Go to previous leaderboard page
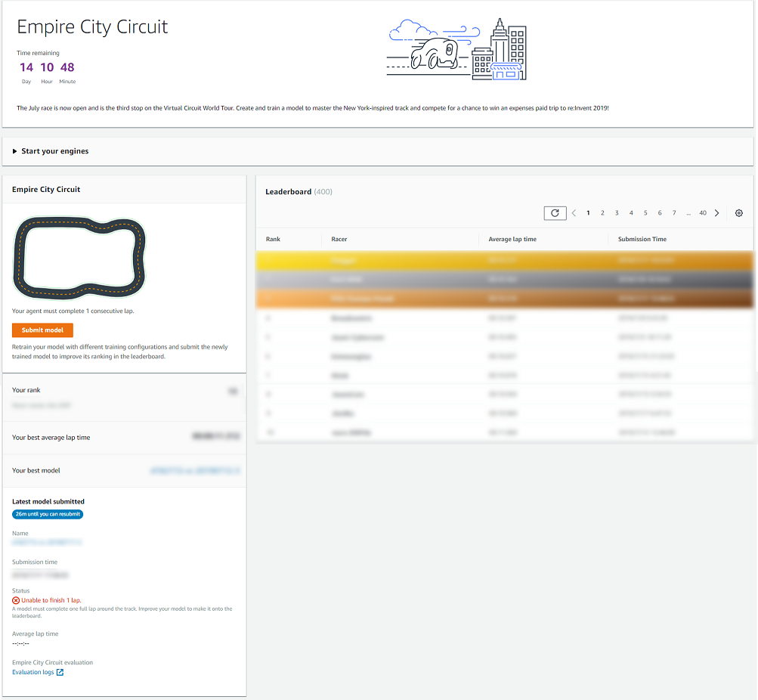 point(574,213)
